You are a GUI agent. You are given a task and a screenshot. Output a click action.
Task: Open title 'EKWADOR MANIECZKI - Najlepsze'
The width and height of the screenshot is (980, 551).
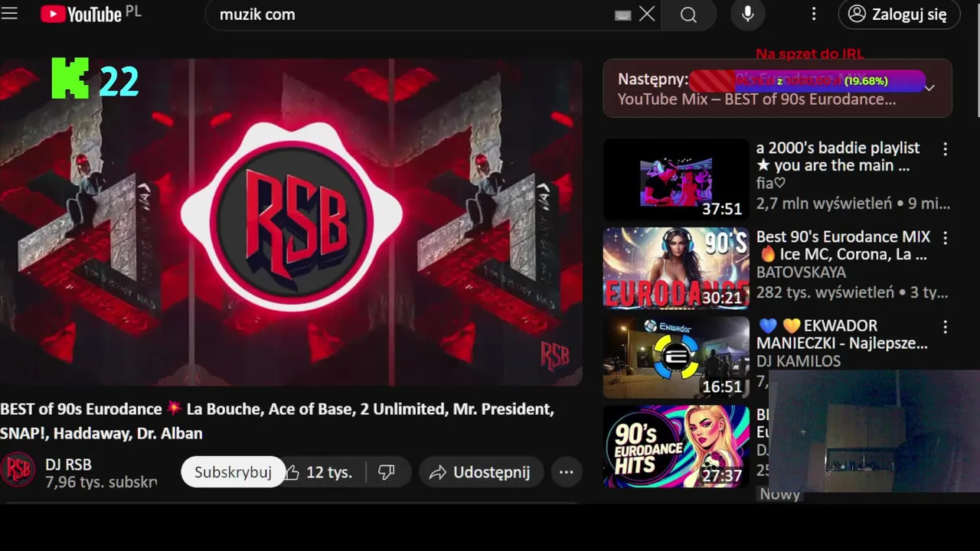point(842,334)
